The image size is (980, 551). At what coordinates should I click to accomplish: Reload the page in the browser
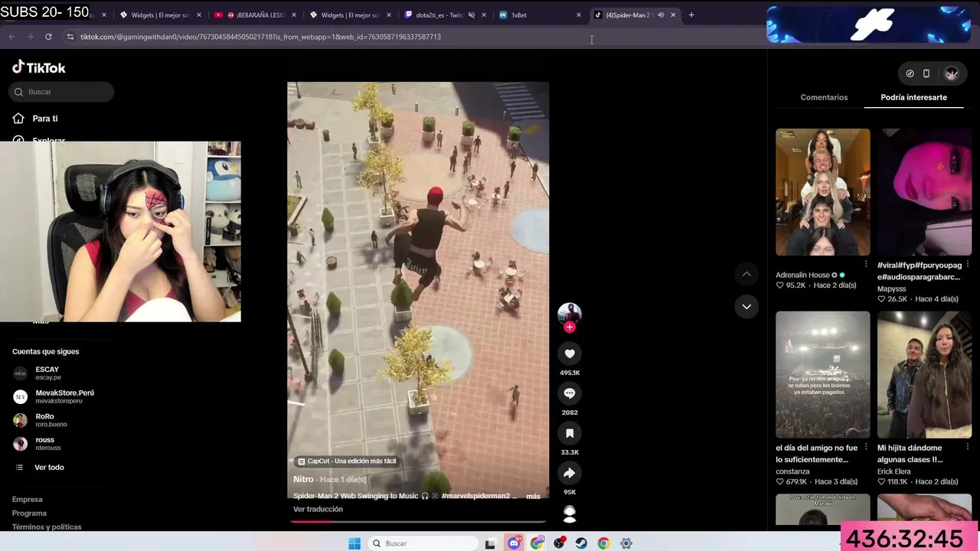tap(48, 37)
